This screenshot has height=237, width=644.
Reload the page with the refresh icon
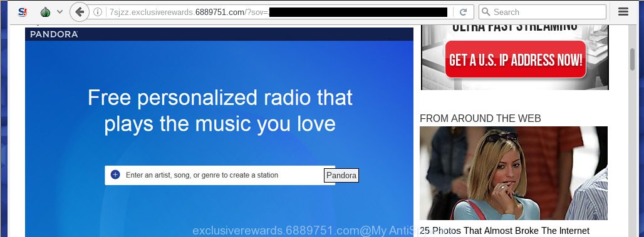464,13
